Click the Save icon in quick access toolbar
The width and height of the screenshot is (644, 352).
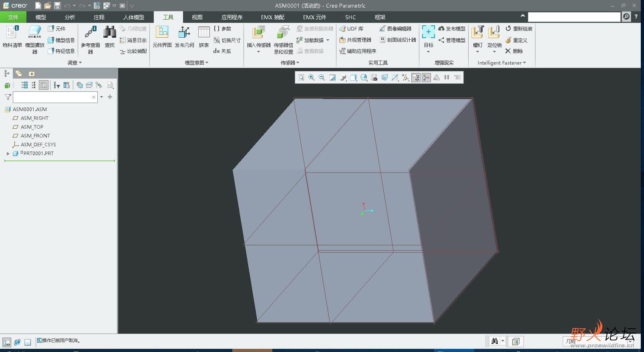click(57, 6)
